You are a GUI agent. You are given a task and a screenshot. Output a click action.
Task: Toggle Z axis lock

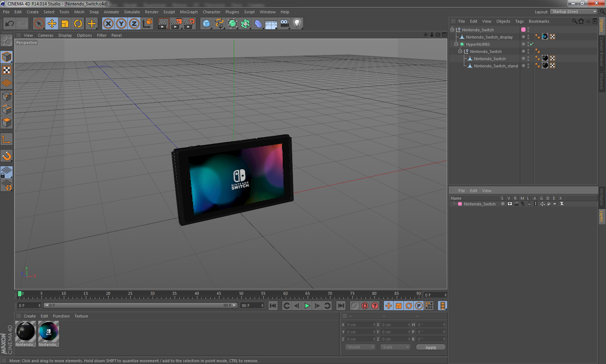[x=134, y=24]
